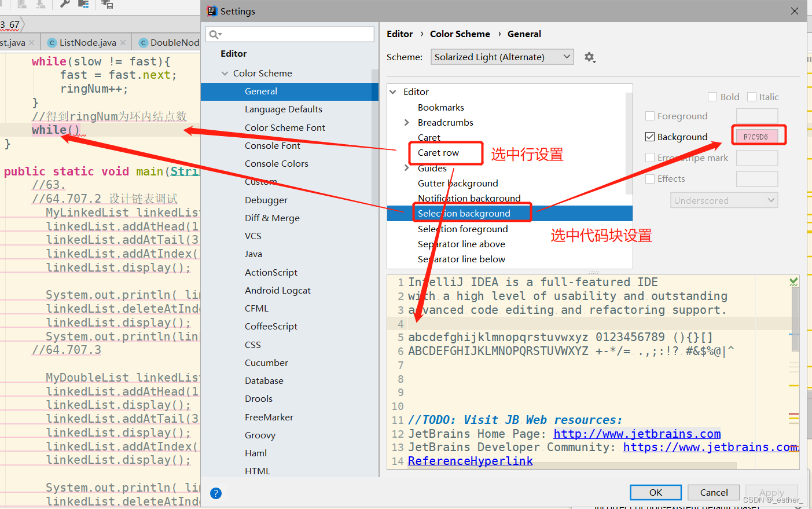
Task: Toggle the Bold checkbox
Action: coord(712,97)
